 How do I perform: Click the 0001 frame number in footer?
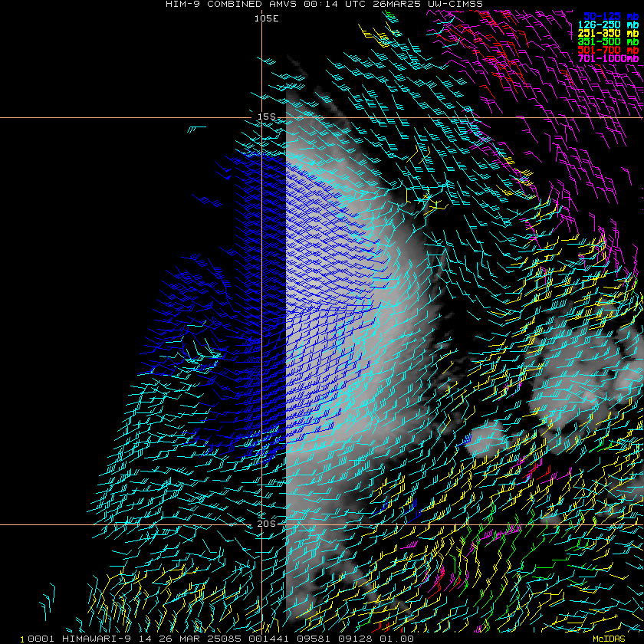tap(41, 639)
